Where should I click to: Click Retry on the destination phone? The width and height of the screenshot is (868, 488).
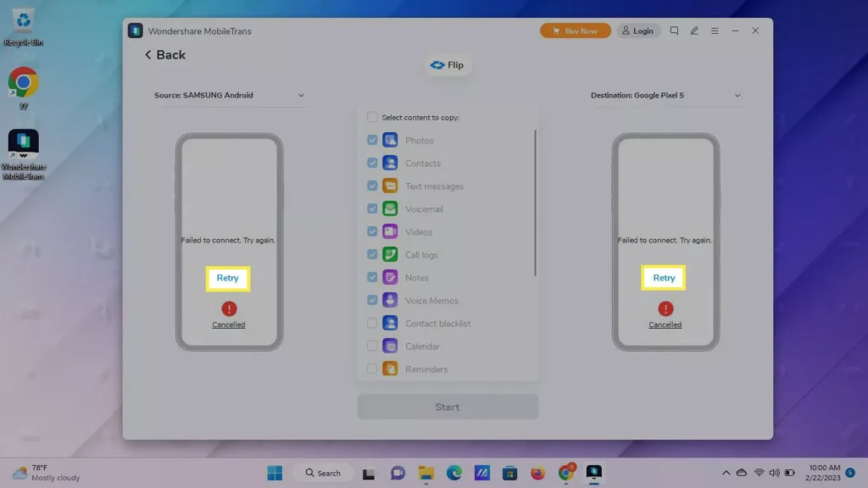664,278
